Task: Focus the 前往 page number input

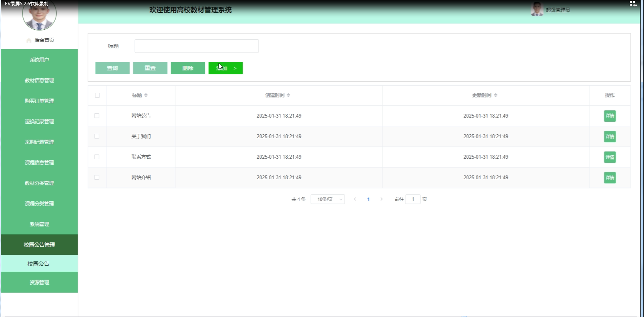Action: [413, 199]
